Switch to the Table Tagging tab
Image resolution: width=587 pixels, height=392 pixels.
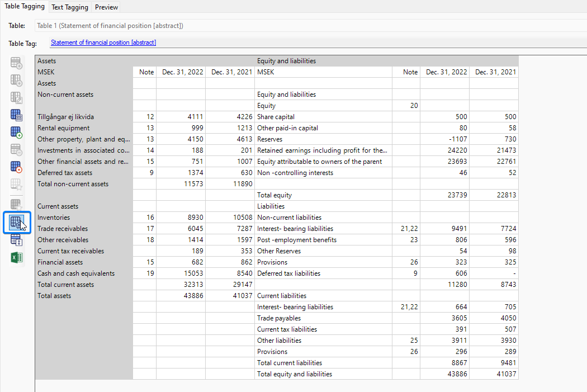[25, 6]
